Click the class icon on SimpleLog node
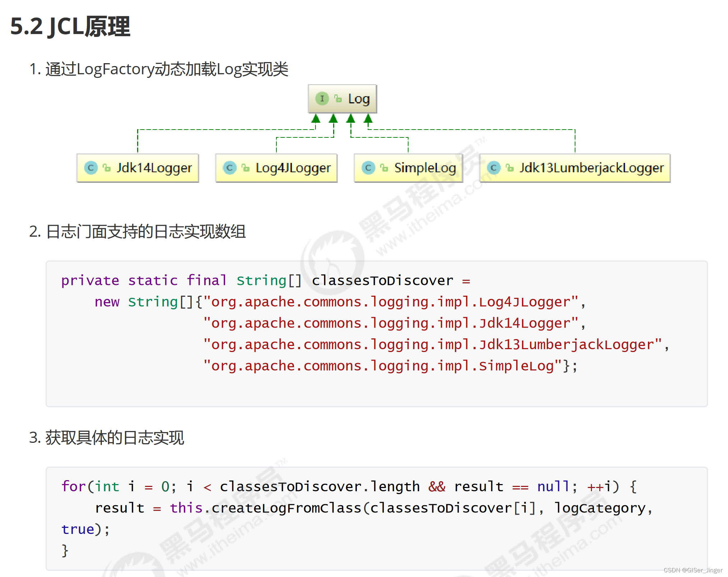728x577 pixels. [x=368, y=168]
